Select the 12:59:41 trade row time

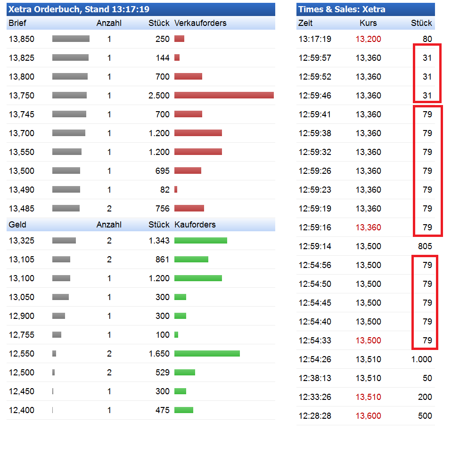(x=315, y=114)
